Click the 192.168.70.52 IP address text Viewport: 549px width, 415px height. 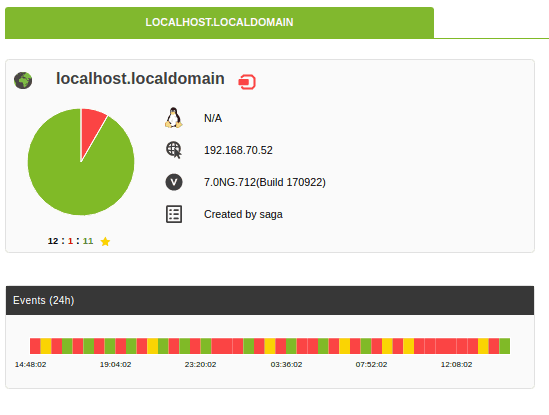pyautogui.click(x=238, y=150)
